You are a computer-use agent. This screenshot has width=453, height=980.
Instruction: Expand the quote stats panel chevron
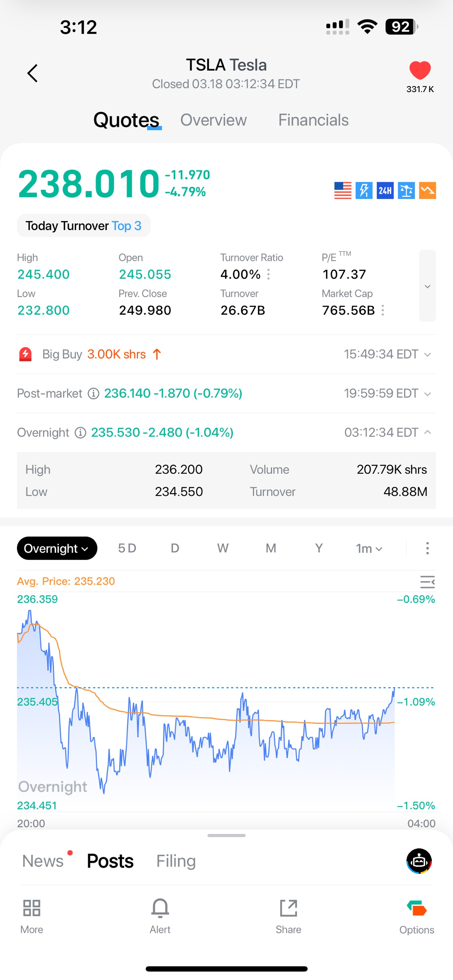[427, 286]
